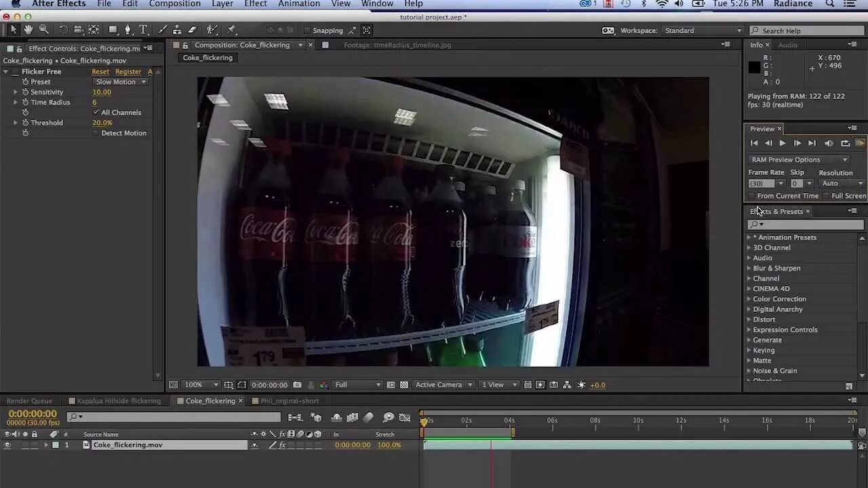Open the composition flowchart icon

567,385
